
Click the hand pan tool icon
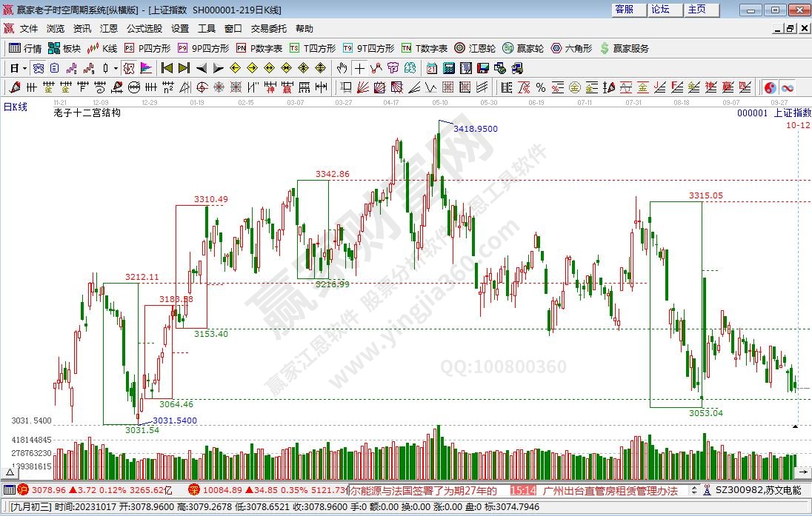pos(342,68)
